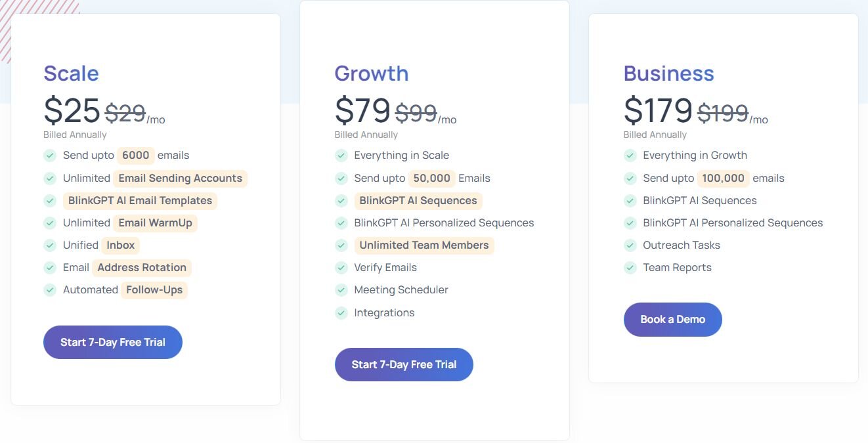868x443 pixels.
Task: Click the checkmark beside Send upto 6000 emails
Action: click(x=50, y=156)
